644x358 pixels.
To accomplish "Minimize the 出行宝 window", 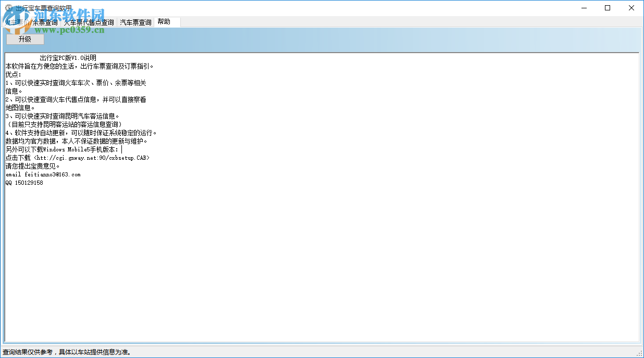I will 584,8.
